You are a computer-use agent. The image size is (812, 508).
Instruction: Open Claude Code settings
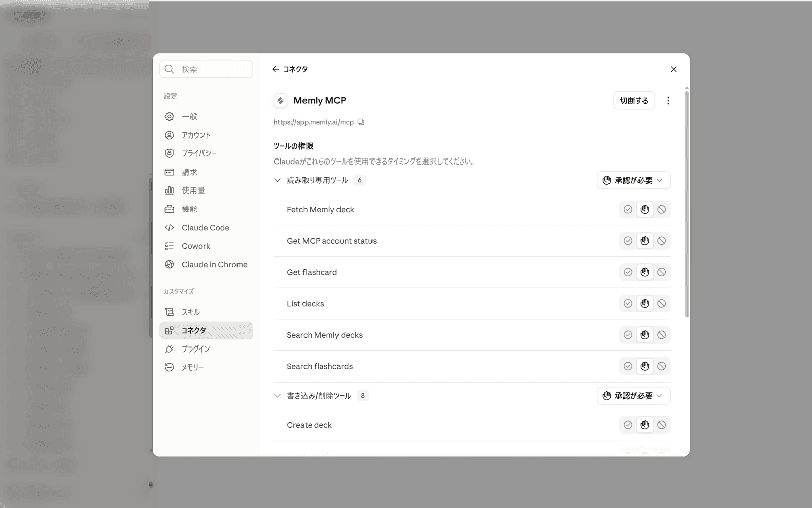click(x=206, y=228)
